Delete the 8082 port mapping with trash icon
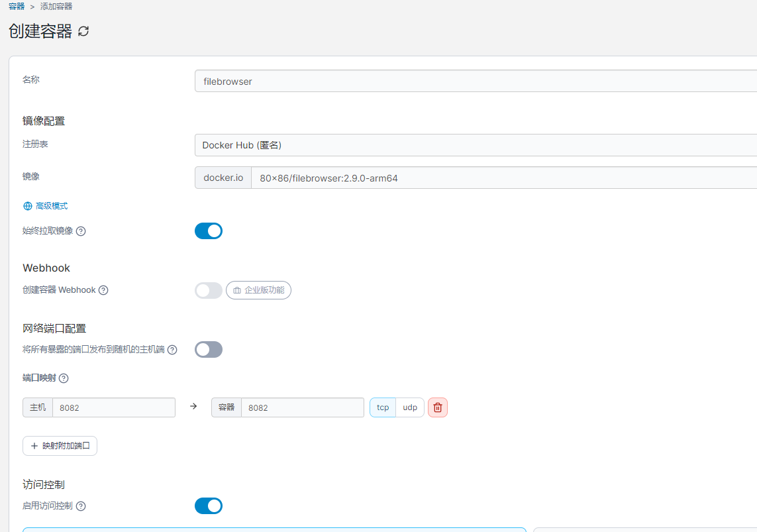The width and height of the screenshot is (757, 532). point(438,407)
